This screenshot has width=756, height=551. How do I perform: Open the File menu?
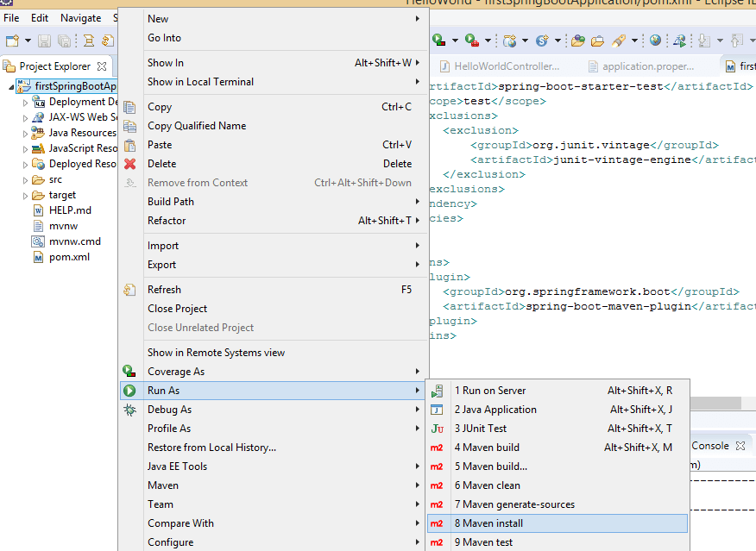(x=11, y=18)
